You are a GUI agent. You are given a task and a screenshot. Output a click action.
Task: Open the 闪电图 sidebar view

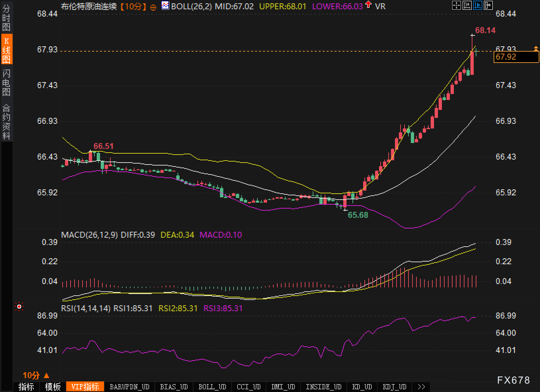click(6, 82)
